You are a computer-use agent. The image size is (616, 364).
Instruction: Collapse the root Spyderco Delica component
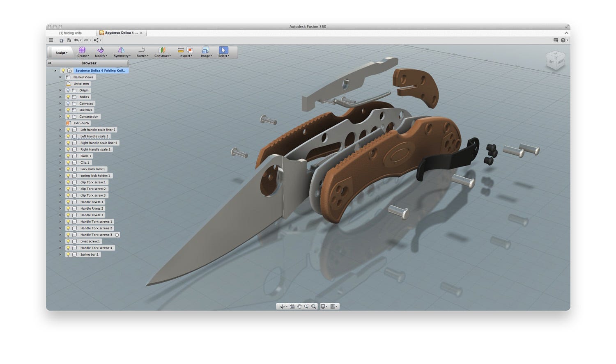(x=55, y=71)
